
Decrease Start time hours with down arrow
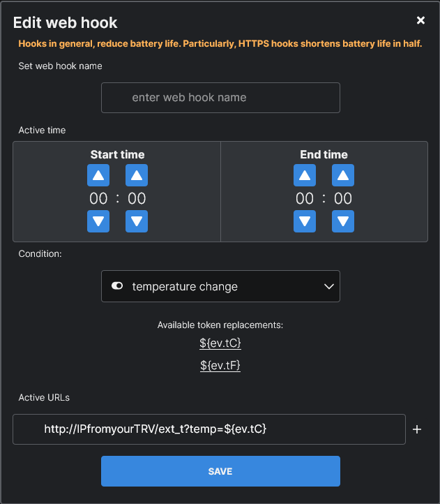click(98, 222)
